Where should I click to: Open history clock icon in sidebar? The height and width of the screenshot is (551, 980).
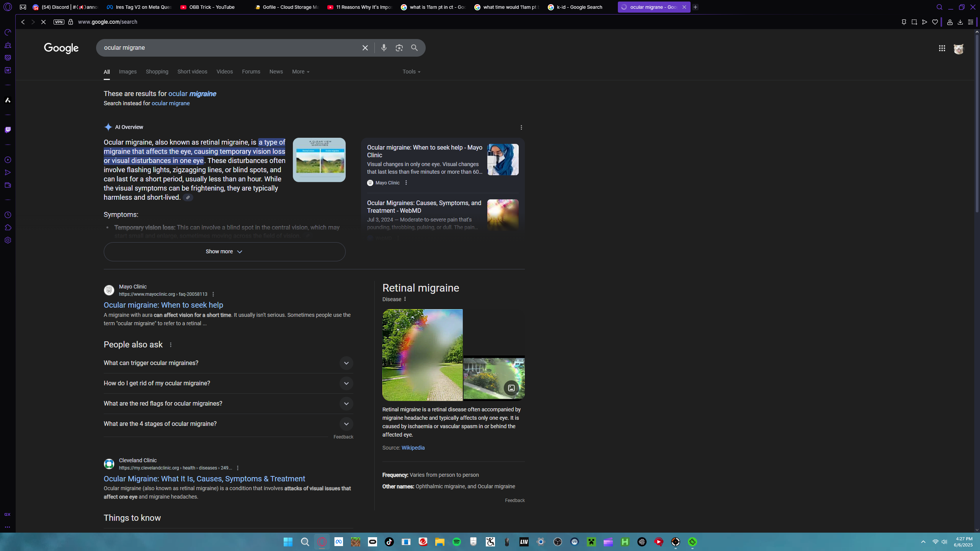point(8,215)
